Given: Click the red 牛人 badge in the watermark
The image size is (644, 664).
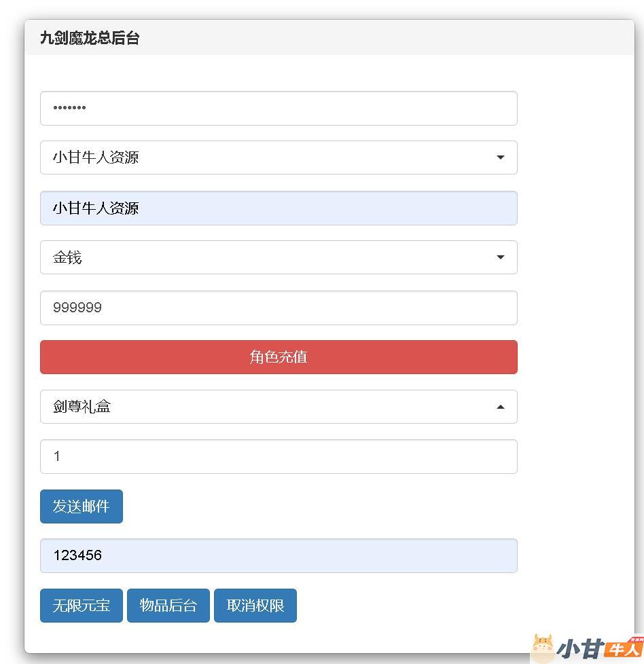Looking at the screenshot, I should pos(623,648).
